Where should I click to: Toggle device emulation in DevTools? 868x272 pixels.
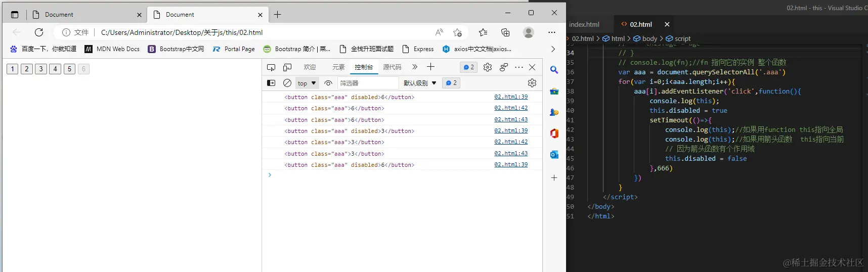[x=287, y=67]
